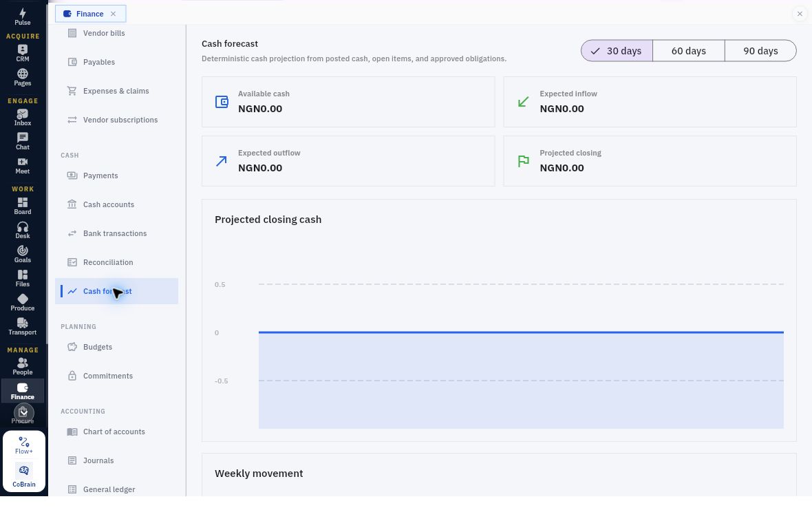The height and width of the screenshot is (521, 812).
Task: Go to Commitments
Action: coord(116,376)
